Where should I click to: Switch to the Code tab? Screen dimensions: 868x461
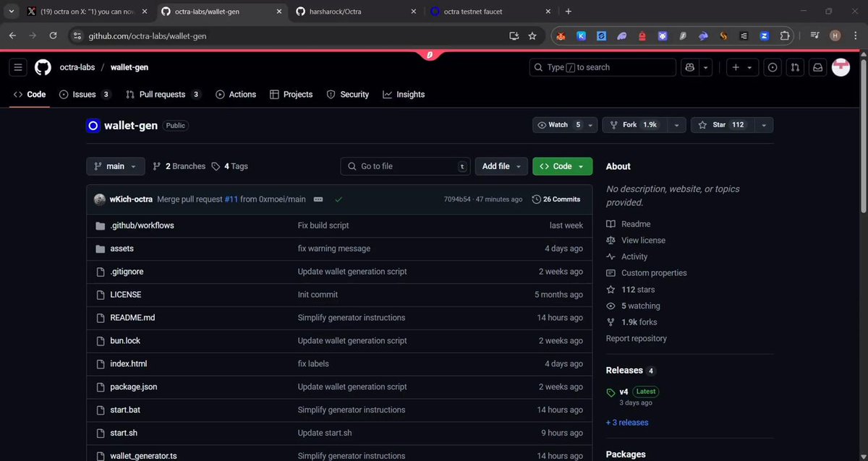[30, 95]
